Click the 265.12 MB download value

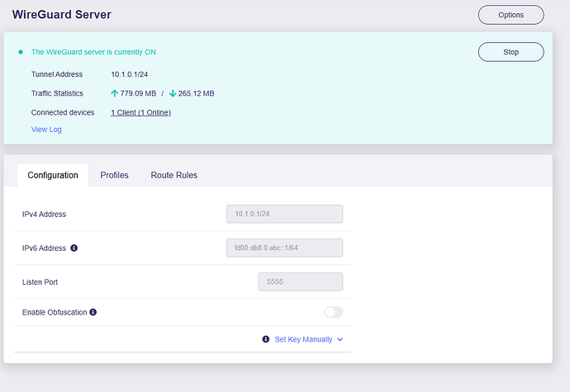197,93
